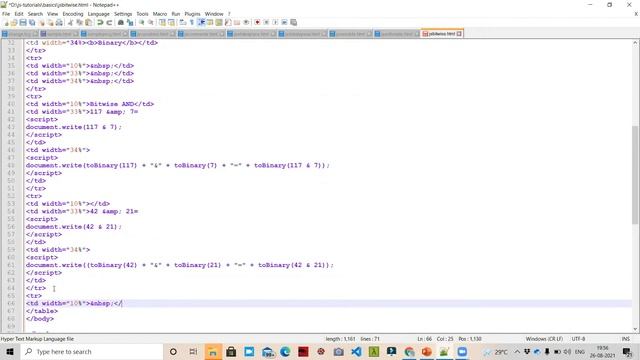This screenshot has width=640, height=360.
Task: Open the Macro menu
Action: 160,14
